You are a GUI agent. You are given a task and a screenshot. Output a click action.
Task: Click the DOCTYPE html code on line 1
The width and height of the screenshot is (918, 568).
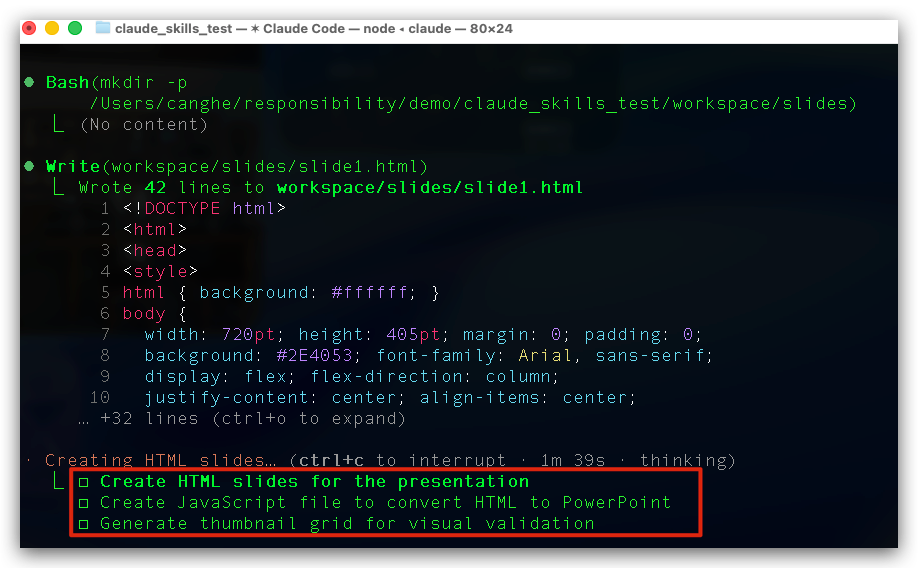click(205, 208)
